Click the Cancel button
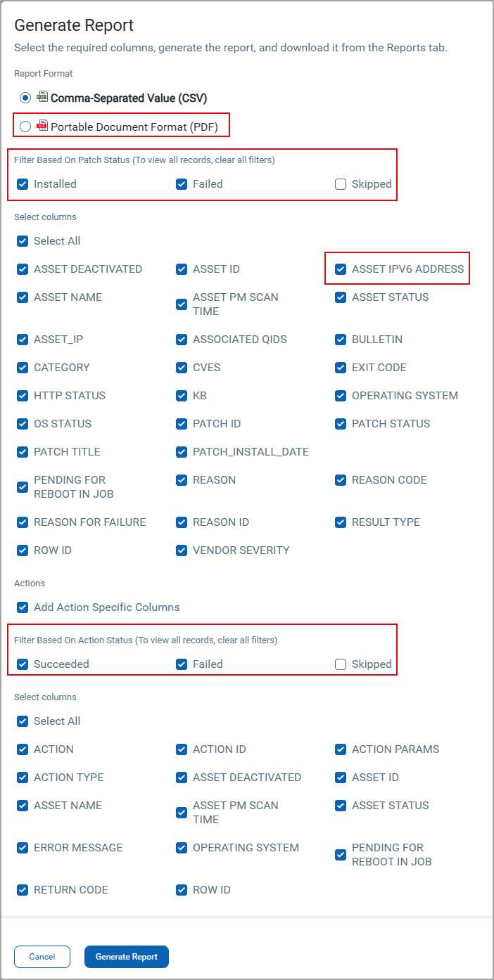The width and height of the screenshot is (494, 980). click(x=42, y=956)
